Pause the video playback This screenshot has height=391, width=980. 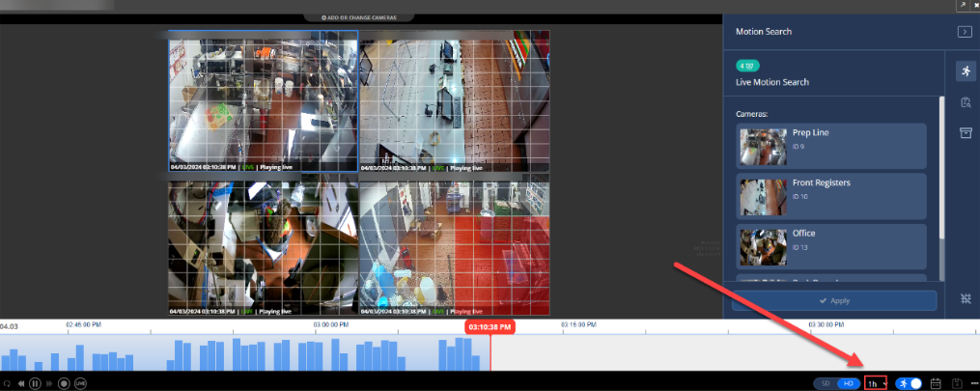(35, 383)
